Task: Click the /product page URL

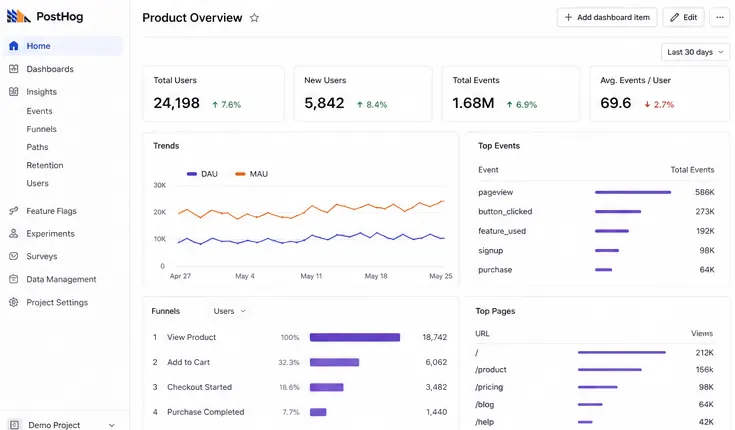Action: pyautogui.click(x=491, y=370)
